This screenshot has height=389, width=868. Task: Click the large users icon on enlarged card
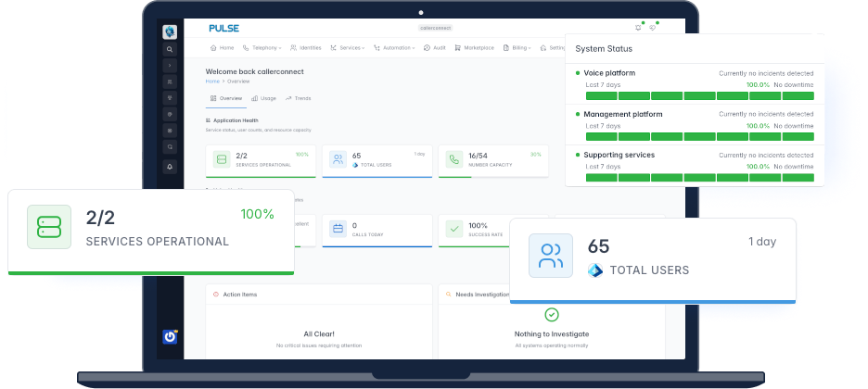551,256
